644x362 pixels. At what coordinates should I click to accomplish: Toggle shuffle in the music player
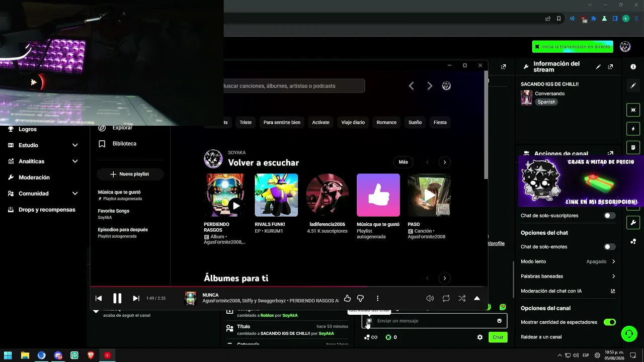[462, 298]
